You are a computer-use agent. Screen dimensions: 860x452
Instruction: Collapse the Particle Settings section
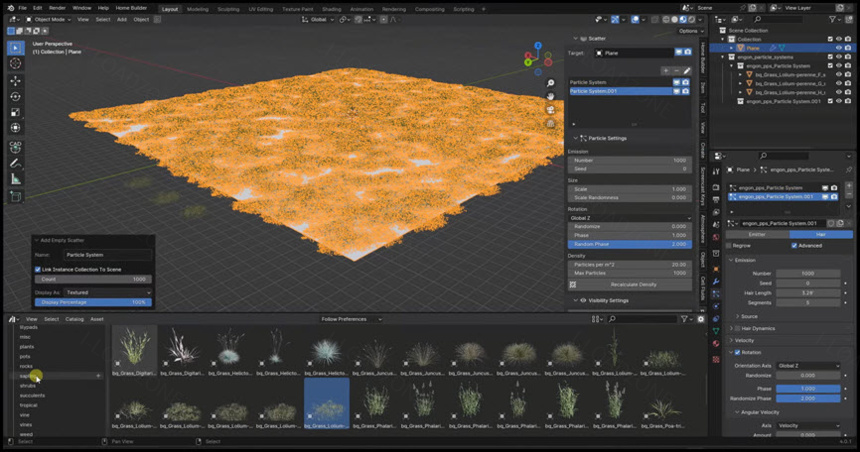tap(575, 138)
